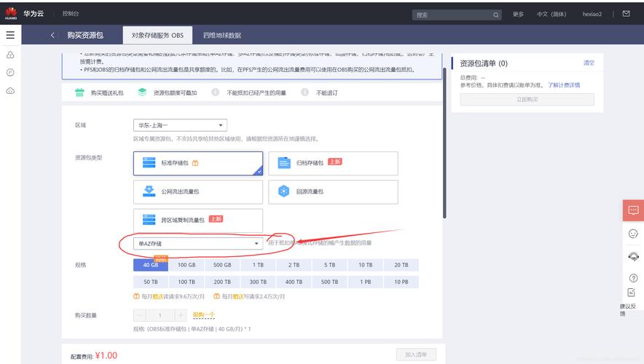
Task: Go back using the arrow beside 购买资源包
Action: (x=52, y=35)
